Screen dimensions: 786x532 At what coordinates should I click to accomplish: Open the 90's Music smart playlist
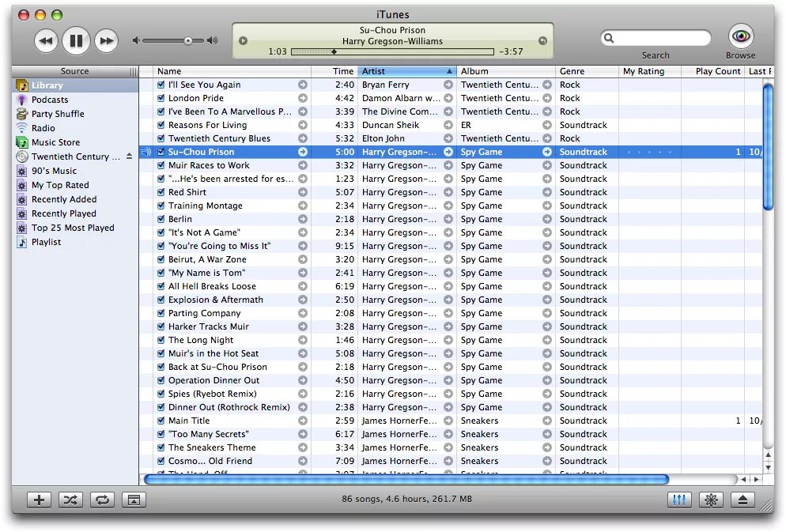[75, 171]
